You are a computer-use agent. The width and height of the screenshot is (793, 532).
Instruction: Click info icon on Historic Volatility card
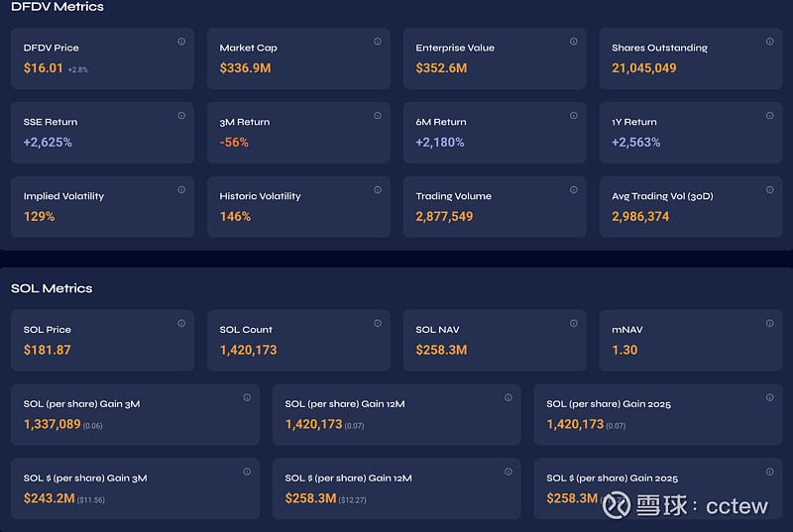coord(378,190)
